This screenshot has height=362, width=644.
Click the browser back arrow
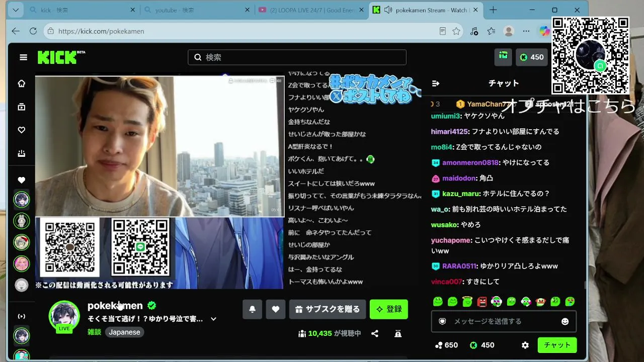pyautogui.click(x=16, y=31)
